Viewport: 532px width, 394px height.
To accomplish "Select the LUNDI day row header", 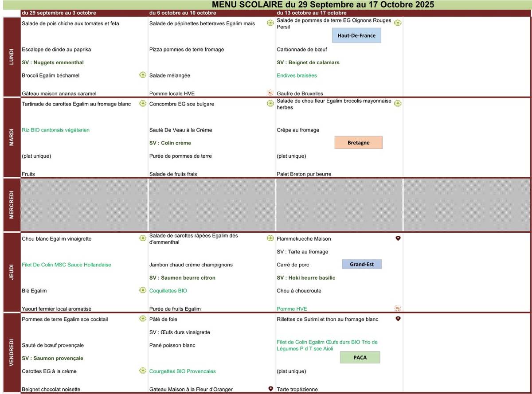I will point(12,57).
